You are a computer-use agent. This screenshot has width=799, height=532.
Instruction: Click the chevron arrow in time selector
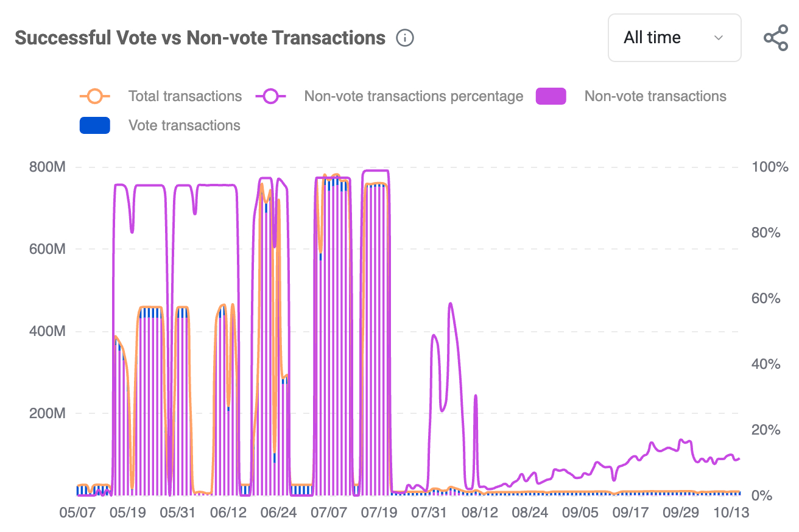719,38
